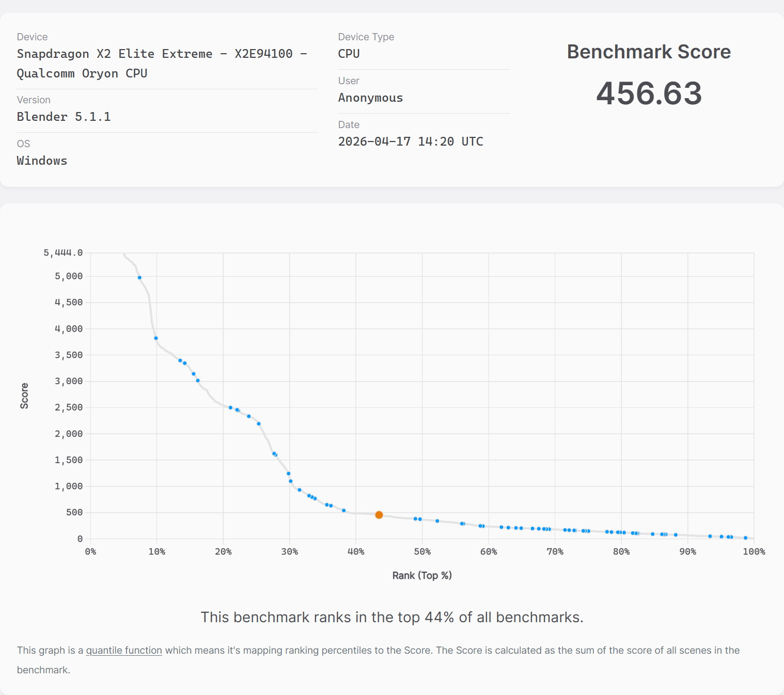Click the 5,444.0 y-axis maximum label
This screenshot has width=784, height=695.
63,252
